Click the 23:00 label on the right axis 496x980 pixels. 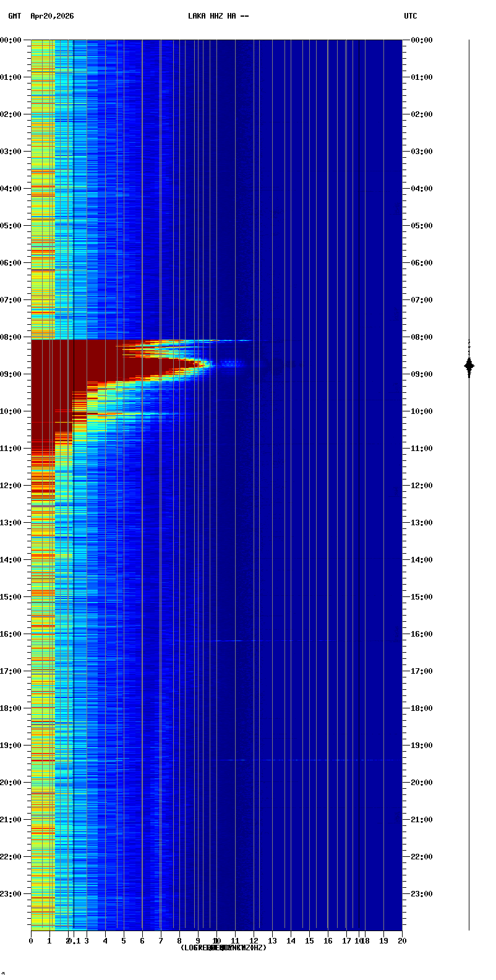(422, 894)
